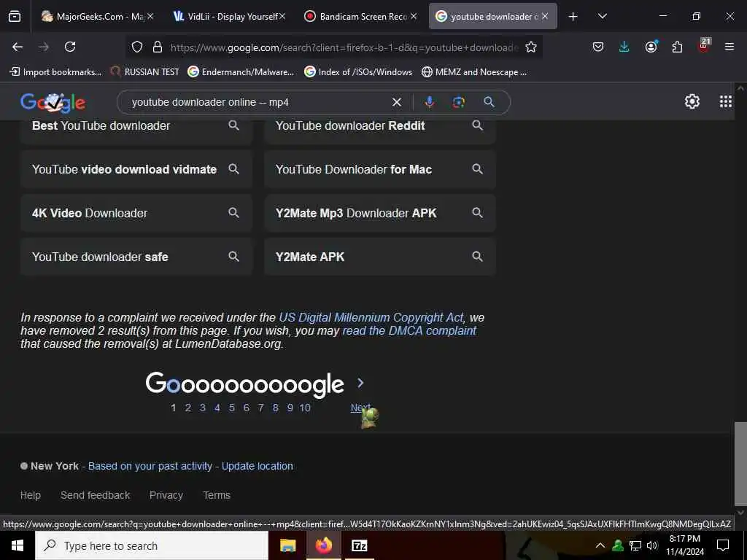
Task: Switch to VidLii tab
Action: pos(228,17)
